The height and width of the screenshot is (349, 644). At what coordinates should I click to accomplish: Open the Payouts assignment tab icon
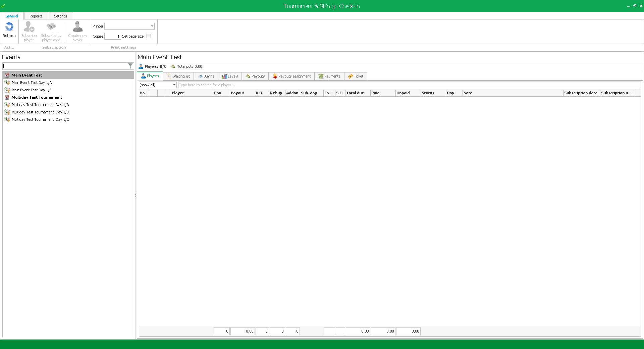coord(274,76)
